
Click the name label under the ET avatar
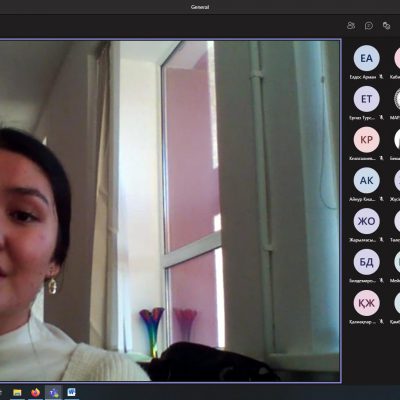(362, 118)
